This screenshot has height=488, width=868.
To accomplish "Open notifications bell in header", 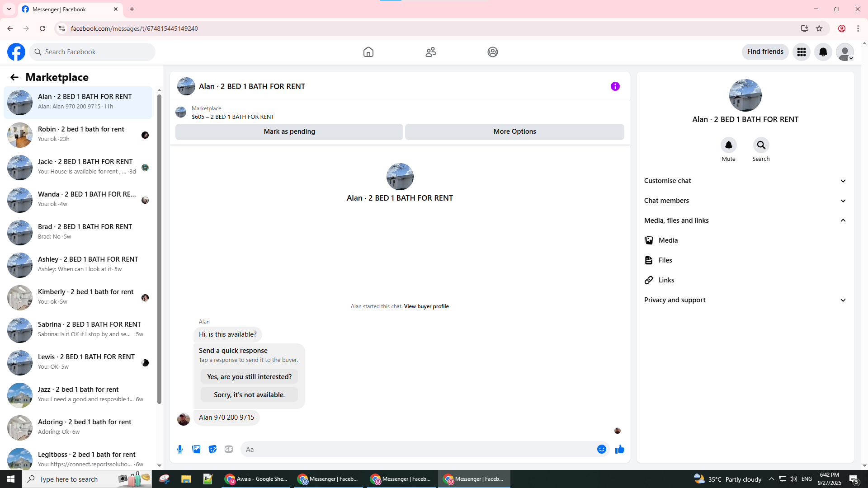I will click(823, 52).
